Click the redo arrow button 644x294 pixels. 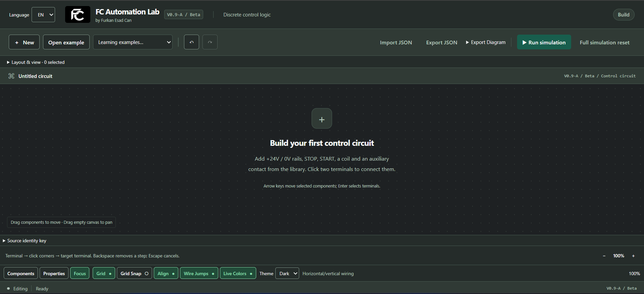pos(210,42)
